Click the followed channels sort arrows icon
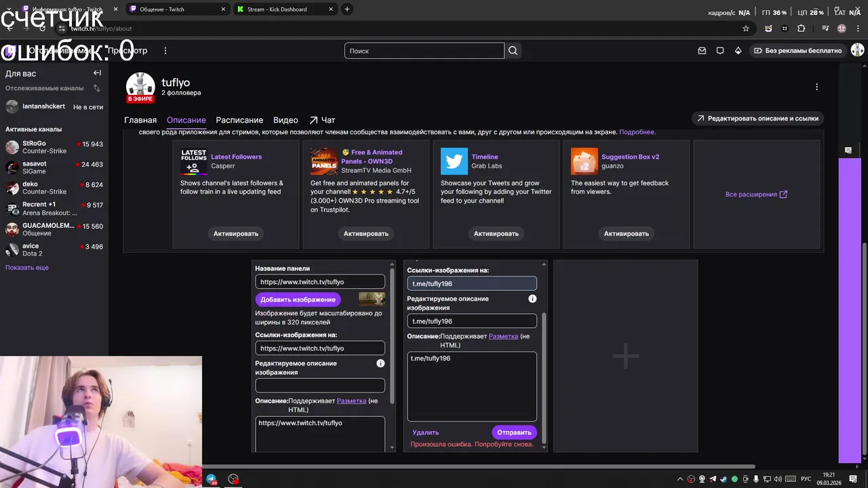This screenshot has width=868, height=488. 97,88
